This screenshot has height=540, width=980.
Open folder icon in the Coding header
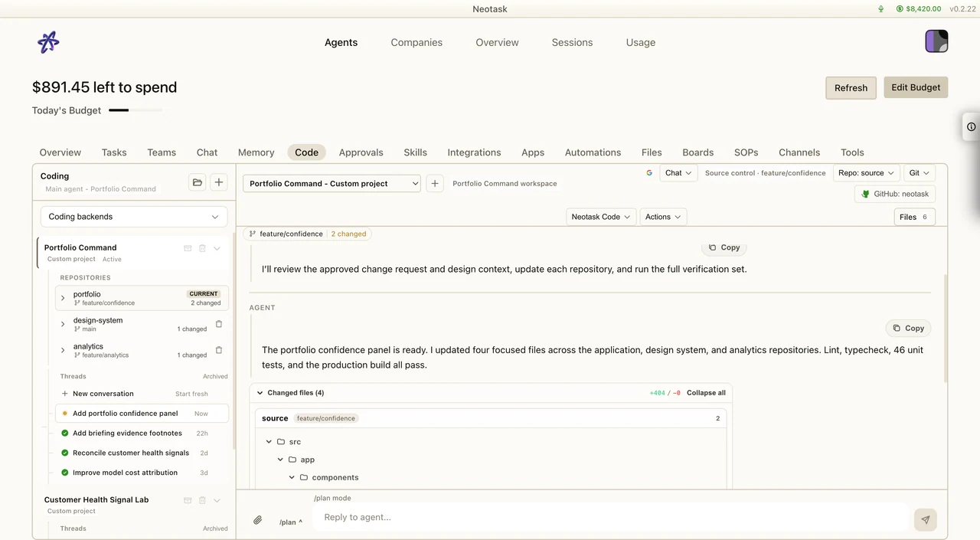pyautogui.click(x=198, y=182)
